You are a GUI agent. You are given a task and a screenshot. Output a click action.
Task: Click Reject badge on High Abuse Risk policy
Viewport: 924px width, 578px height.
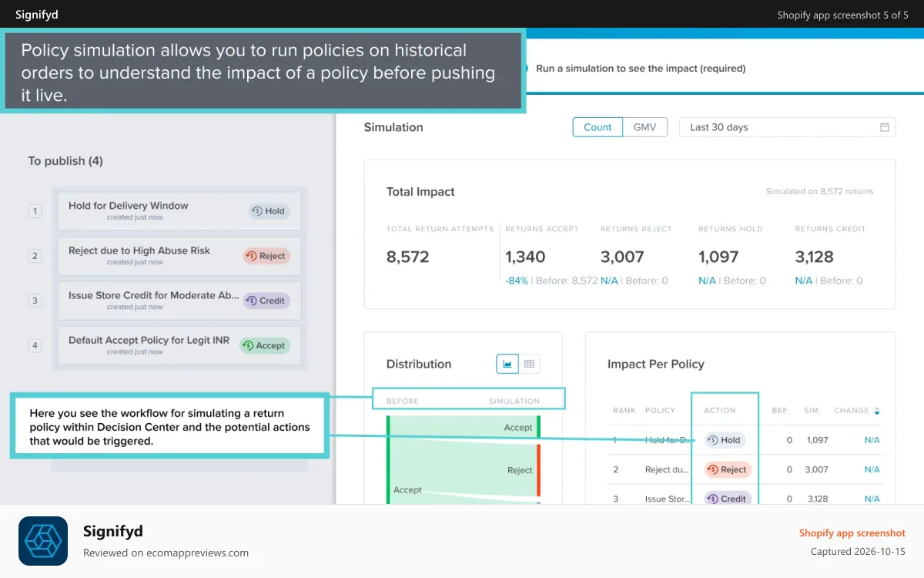(266, 256)
